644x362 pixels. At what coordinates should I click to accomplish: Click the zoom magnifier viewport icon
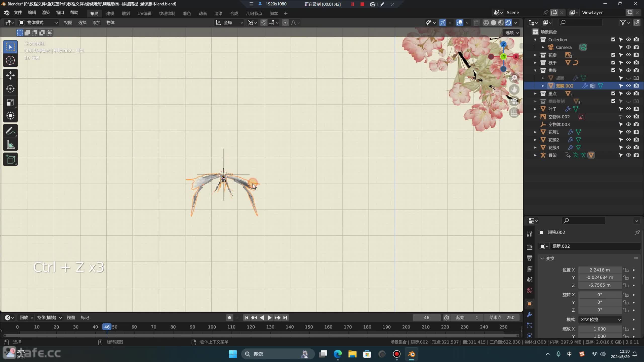coord(514,78)
